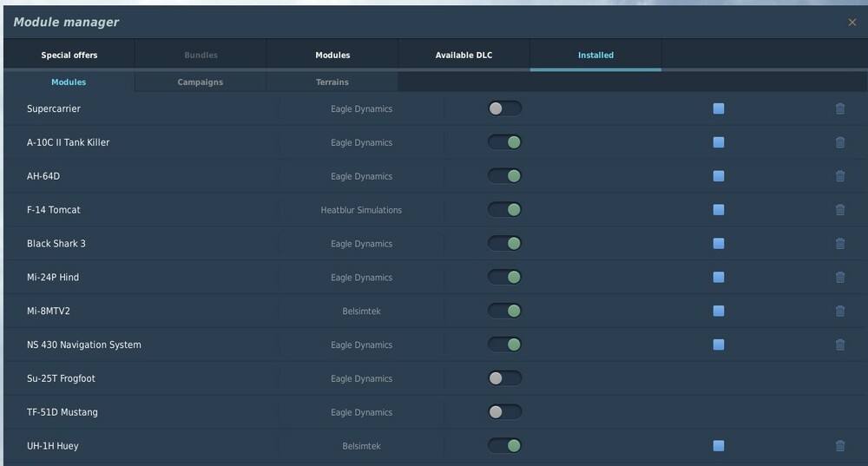The height and width of the screenshot is (466, 868).
Task: Select the Supercarrier module name
Action: (54, 108)
